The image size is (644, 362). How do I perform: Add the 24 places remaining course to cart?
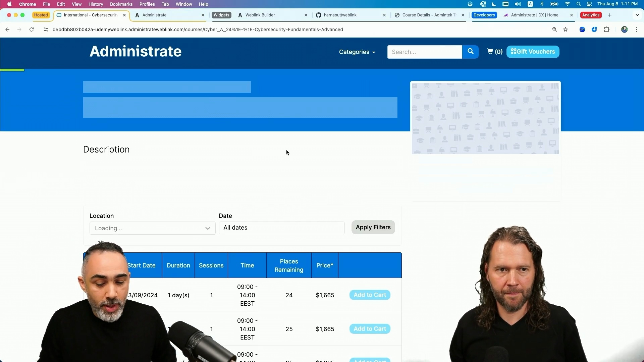click(370, 295)
